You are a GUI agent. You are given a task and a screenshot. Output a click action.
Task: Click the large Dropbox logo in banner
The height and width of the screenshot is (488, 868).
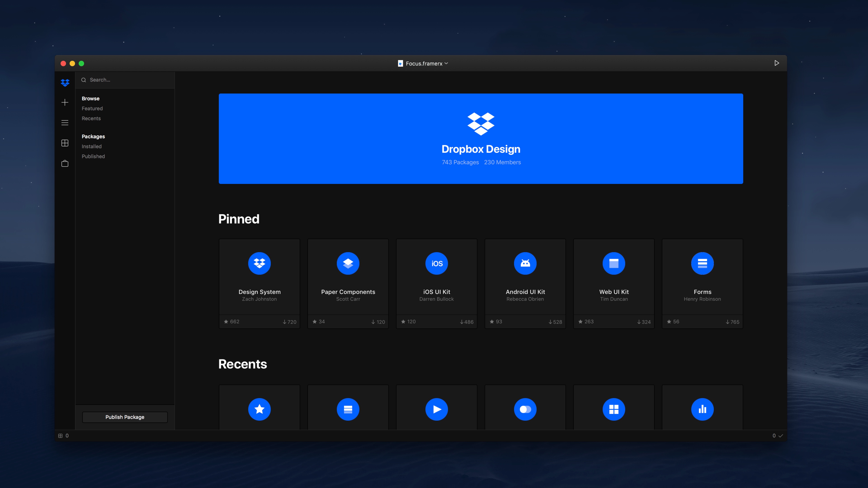481,124
